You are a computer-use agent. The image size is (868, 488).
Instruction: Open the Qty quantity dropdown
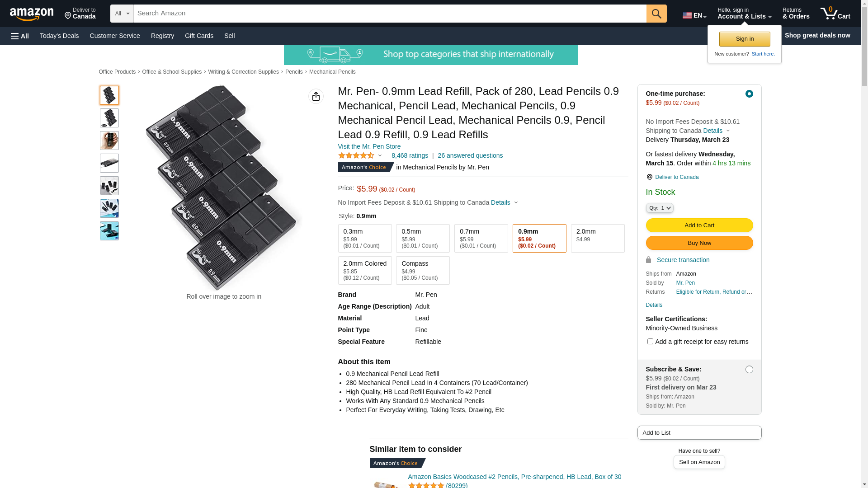660,208
